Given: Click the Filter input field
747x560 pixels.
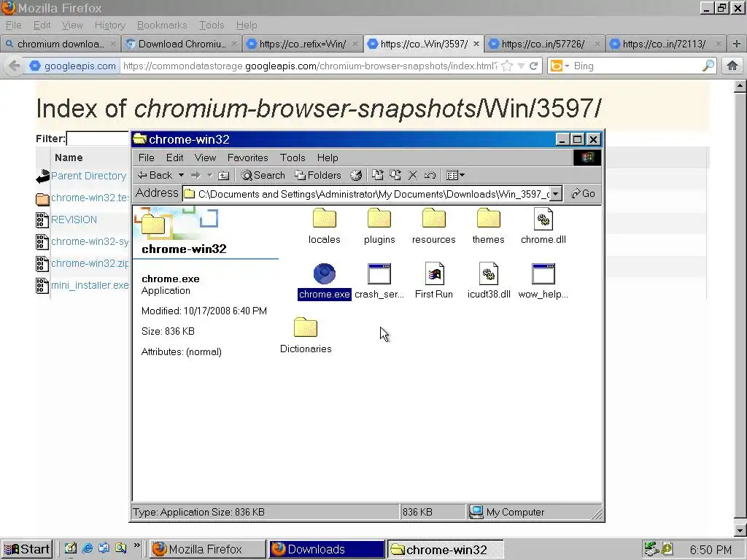Looking at the screenshot, I should pos(98,139).
